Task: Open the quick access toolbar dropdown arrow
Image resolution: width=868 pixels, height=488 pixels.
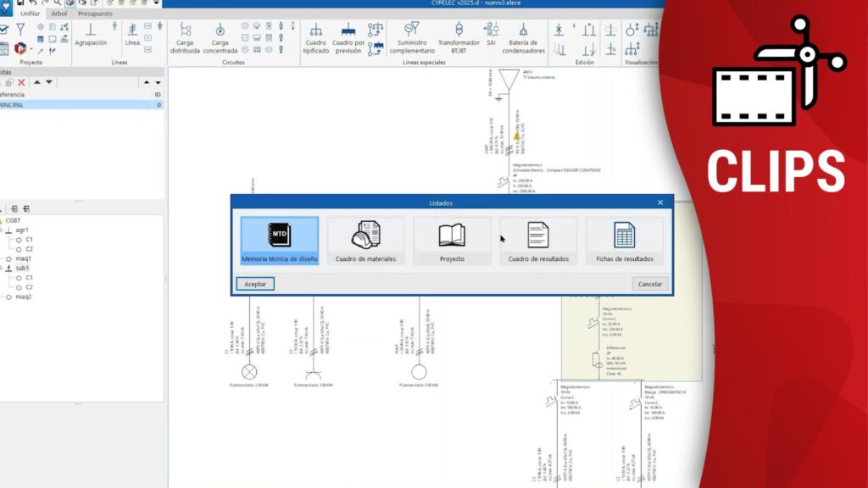Action: point(157,3)
